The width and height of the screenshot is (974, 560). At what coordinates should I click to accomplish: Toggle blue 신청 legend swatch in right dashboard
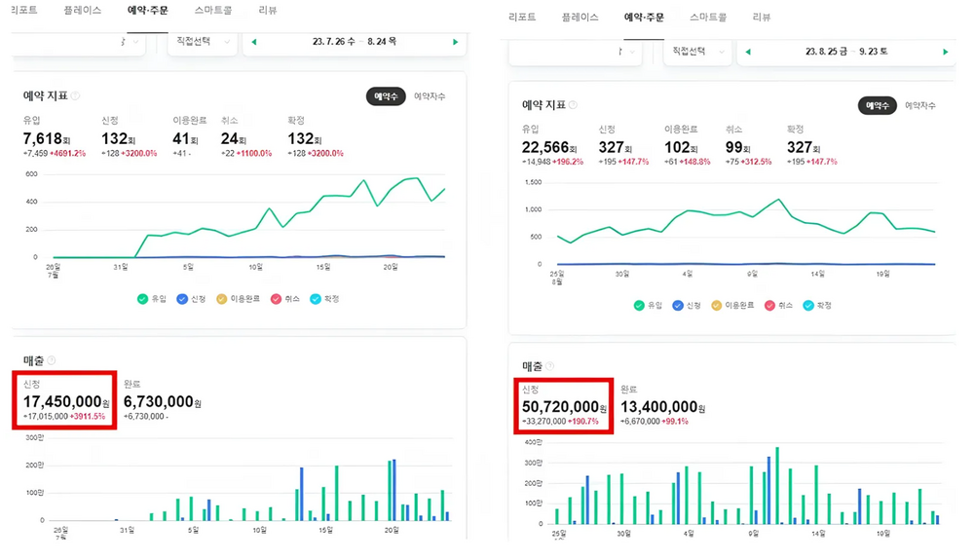tap(679, 305)
